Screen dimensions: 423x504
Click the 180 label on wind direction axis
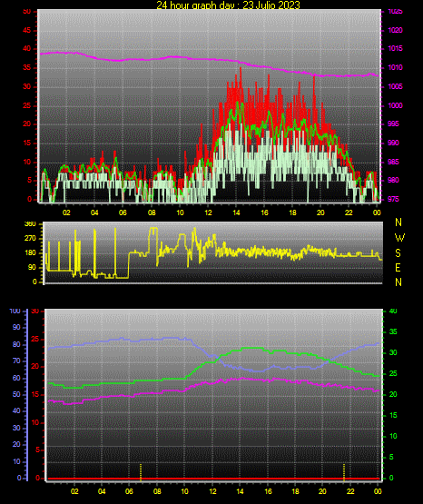30,253
